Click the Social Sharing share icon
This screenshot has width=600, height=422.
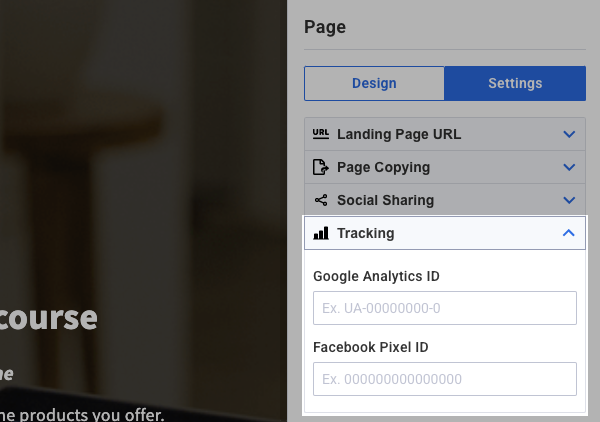pyautogui.click(x=321, y=200)
